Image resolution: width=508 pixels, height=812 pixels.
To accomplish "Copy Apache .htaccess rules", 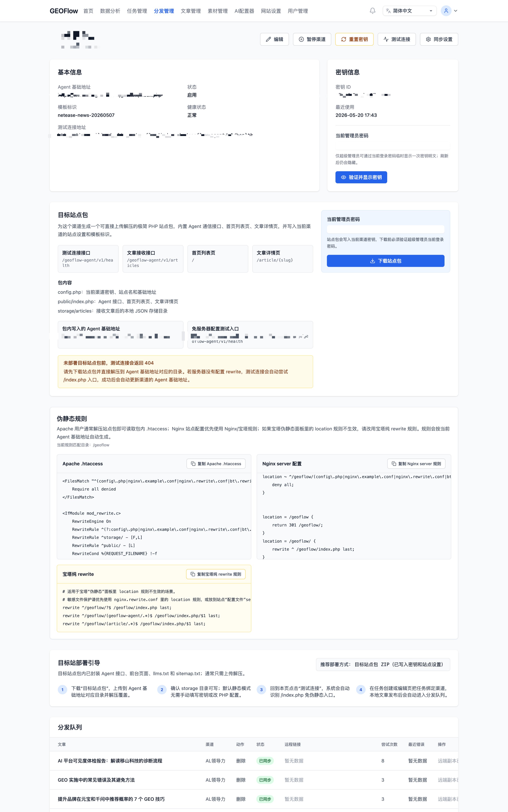I will click(216, 463).
